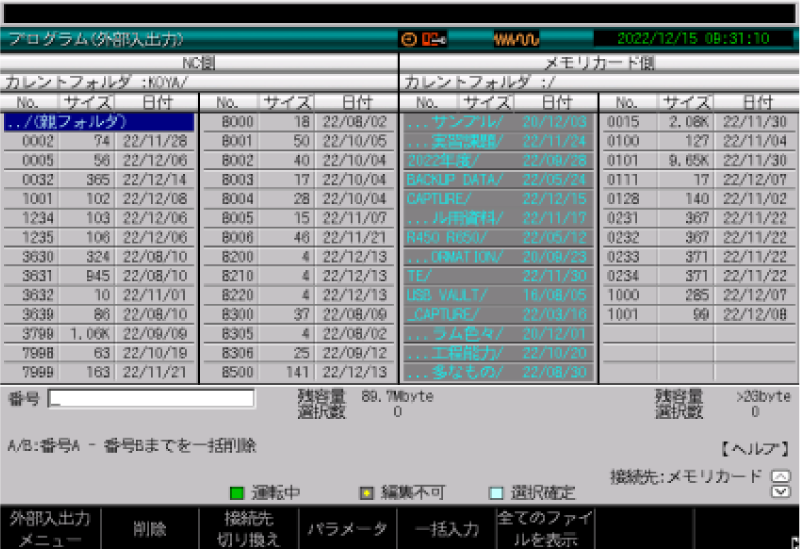The image size is (800, 549).
Task: Click the green 運転中 legend square
Action: pos(237,493)
